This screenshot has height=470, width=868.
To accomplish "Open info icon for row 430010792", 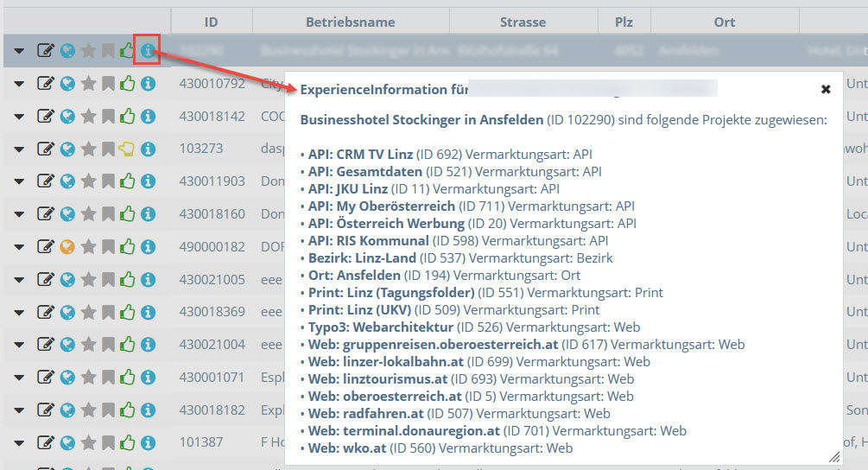I will point(148,84).
